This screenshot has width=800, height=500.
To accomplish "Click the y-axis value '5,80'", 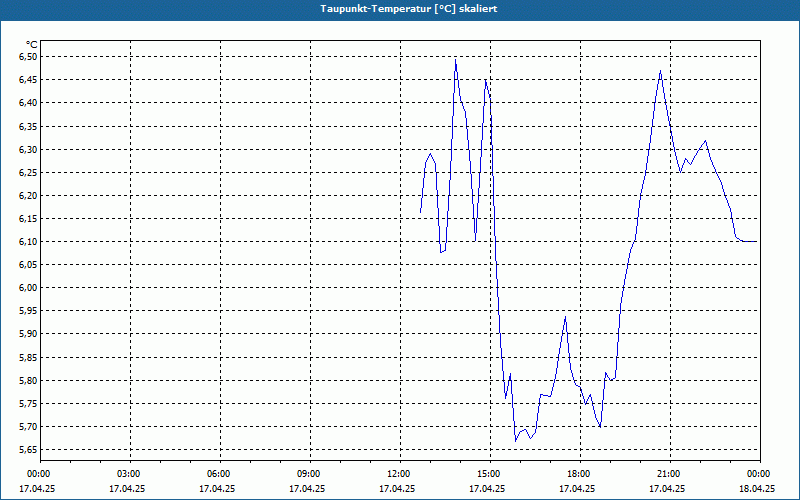I will pyautogui.click(x=28, y=380).
